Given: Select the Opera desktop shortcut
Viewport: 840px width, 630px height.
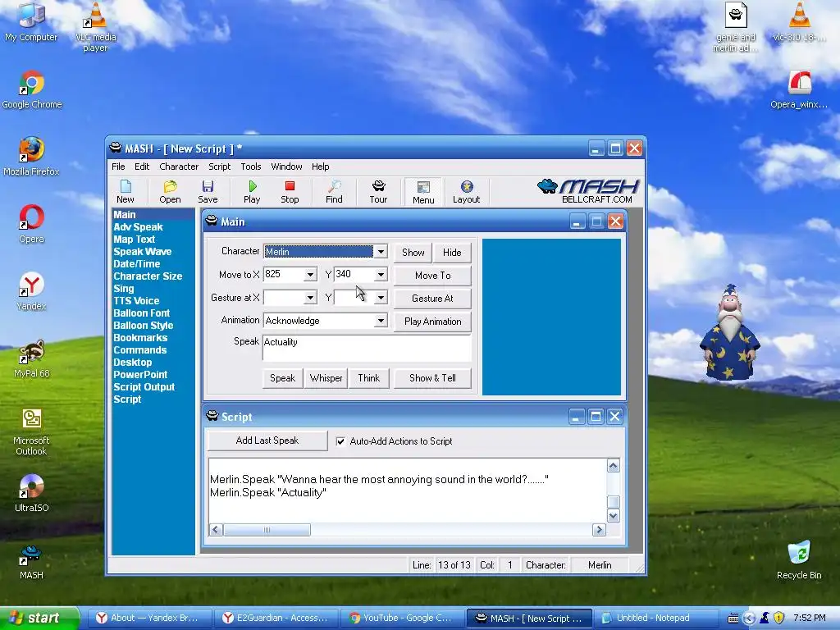Looking at the screenshot, I should [x=32, y=225].
